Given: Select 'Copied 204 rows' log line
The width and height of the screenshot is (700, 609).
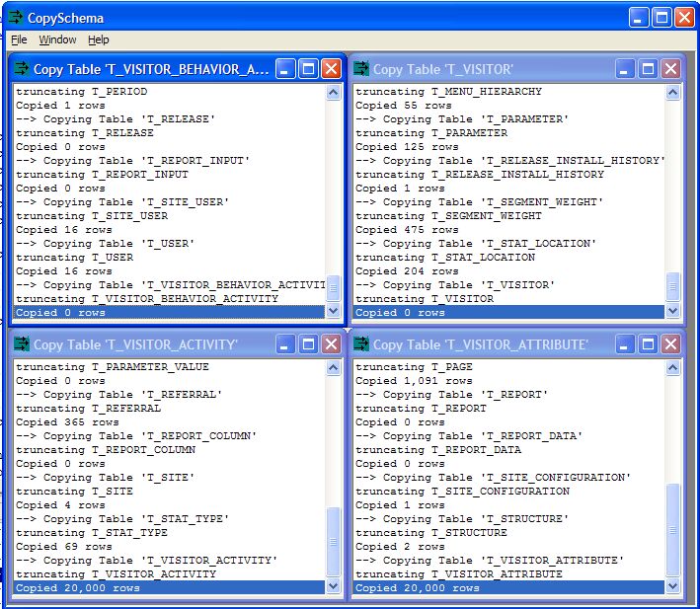Looking at the screenshot, I should pyautogui.click(x=407, y=271).
